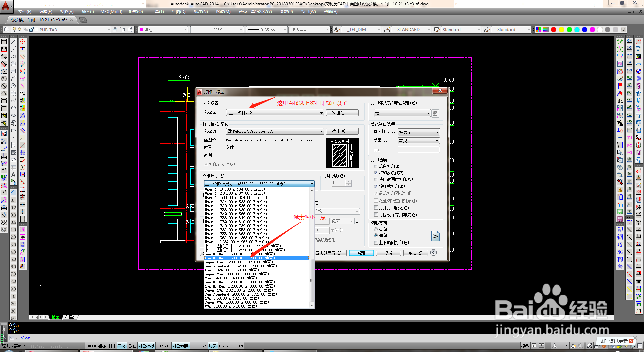Enable the 打开打印戳记 checkbox
The height and width of the screenshot is (352, 644).
pyautogui.click(x=376, y=208)
